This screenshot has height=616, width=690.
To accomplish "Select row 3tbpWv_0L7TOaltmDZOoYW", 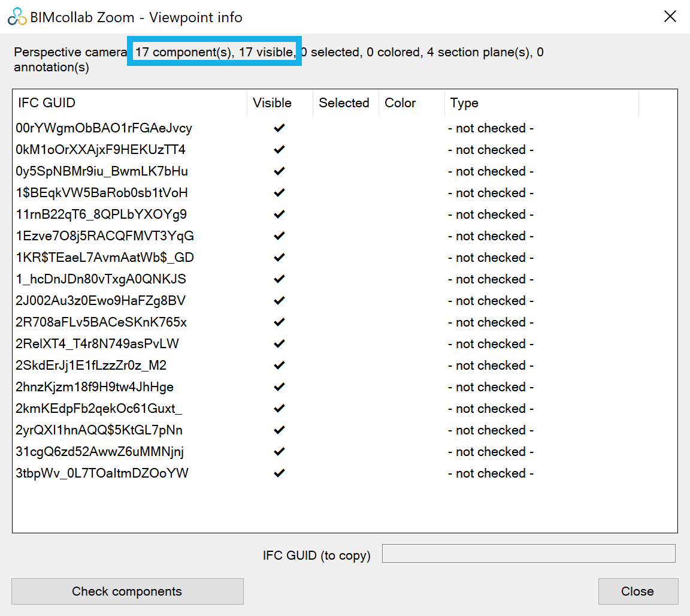I will [345, 473].
